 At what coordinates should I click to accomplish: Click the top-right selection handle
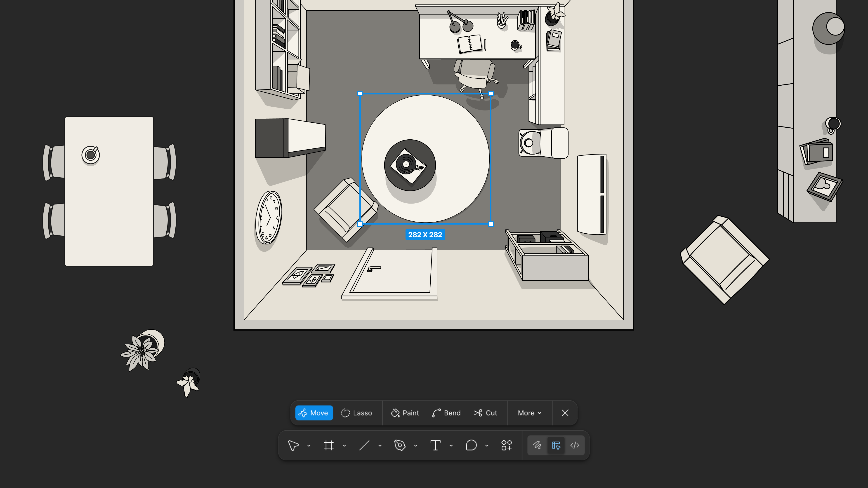(x=491, y=94)
